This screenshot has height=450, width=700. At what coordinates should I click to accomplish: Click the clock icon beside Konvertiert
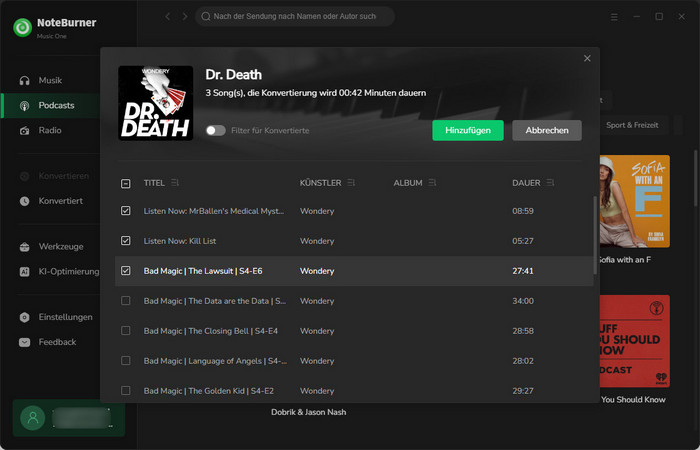(25, 201)
